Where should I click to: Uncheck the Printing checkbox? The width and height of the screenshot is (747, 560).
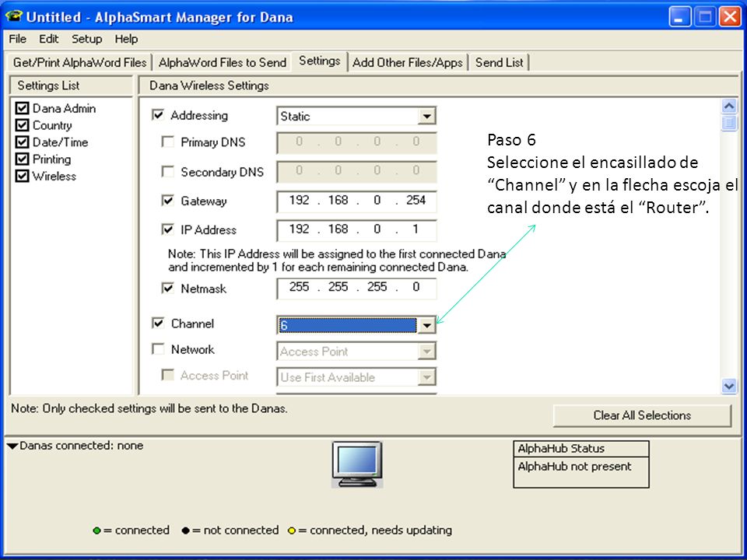pyautogui.click(x=22, y=159)
